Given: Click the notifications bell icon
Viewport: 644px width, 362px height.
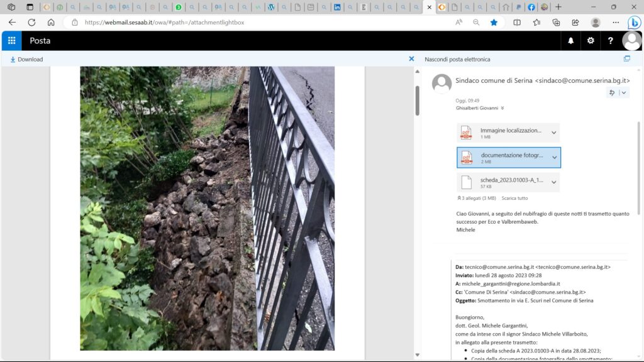Looking at the screenshot, I should 571,41.
